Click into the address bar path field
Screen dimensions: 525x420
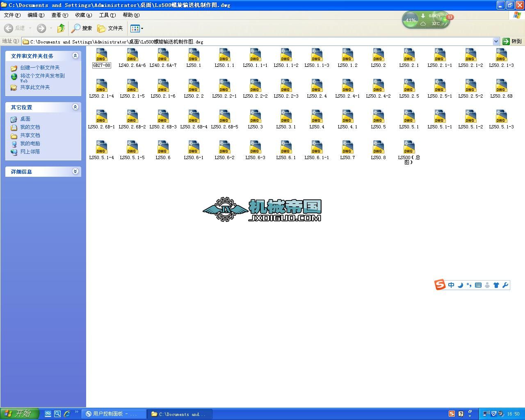pos(258,41)
